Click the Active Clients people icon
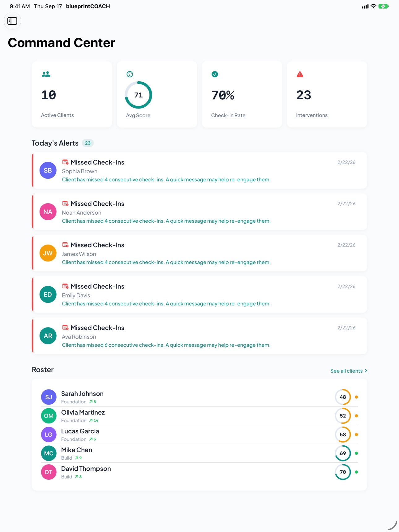 (x=46, y=74)
